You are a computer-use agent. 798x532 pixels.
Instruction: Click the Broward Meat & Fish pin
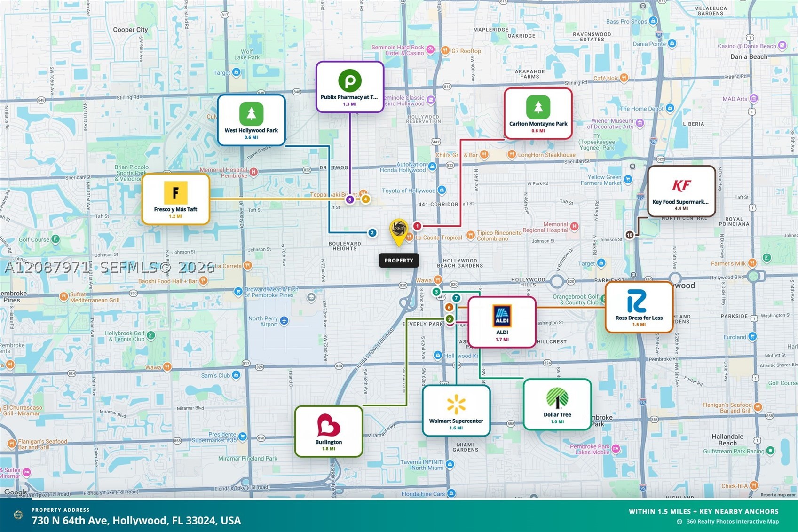point(238,292)
